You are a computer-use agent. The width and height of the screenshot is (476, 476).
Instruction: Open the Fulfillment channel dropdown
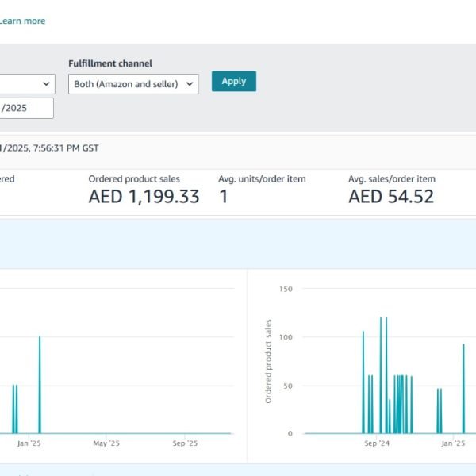(x=133, y=84)
